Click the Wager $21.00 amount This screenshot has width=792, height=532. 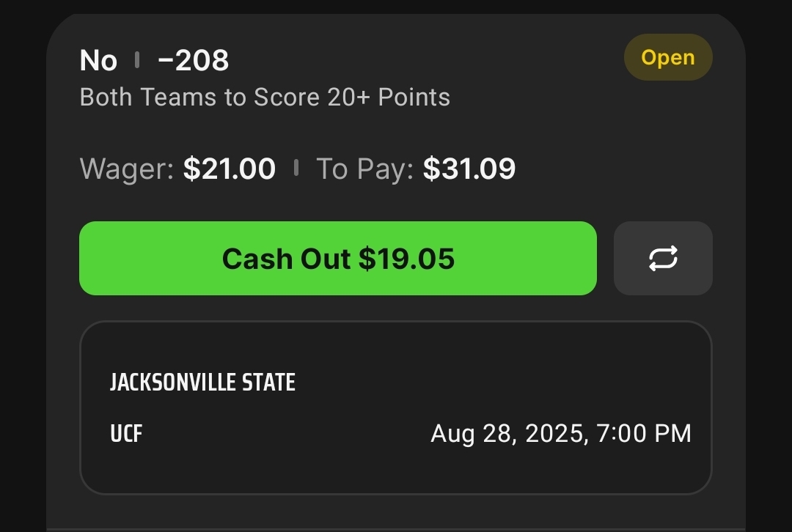[230, 169]
